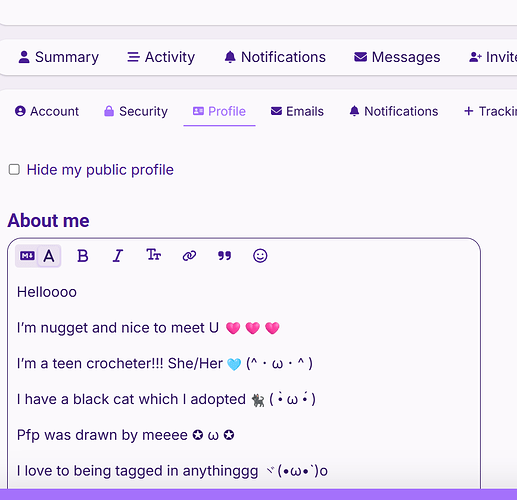Image resolution: width=517 pixels, height=500 pixels.
Task: Click the Invites add-user icon
Action: coord(475,57)
